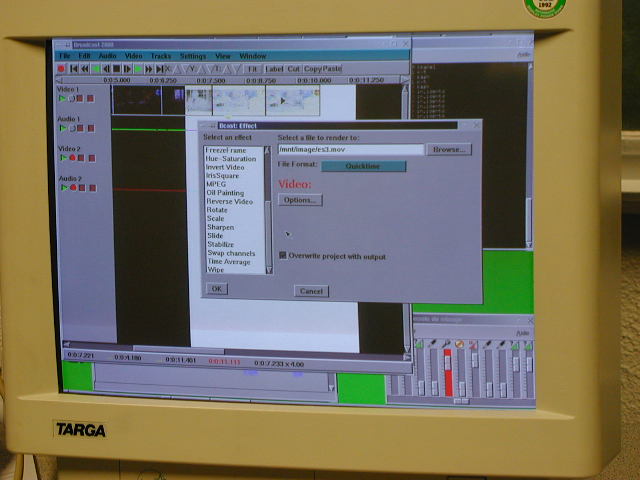The height and width of the screenshot is (480, 640).
Task: Toggle the record circle on Video 2 track
Action: pyautogui.click(x=72, y=158)
